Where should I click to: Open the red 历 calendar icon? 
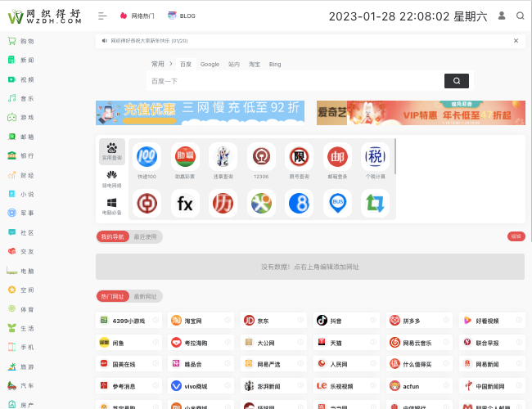[x=223, y=204]
